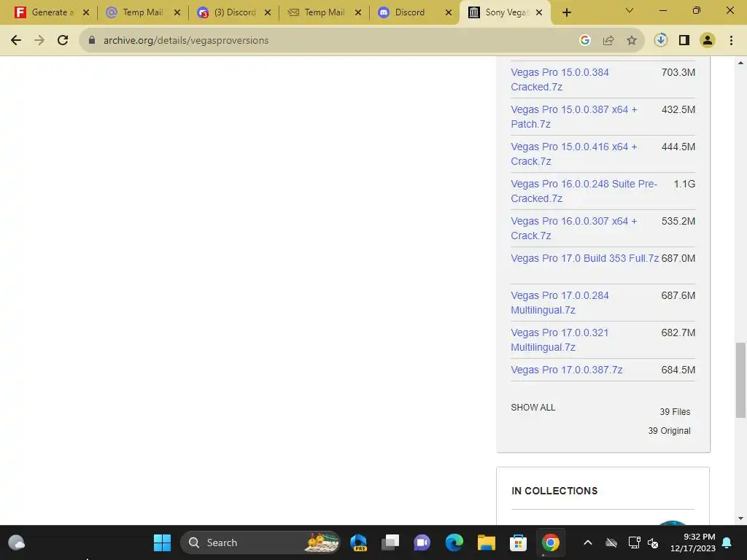Click the scrollbar up arrow
The height and width of the screenshot is (560, 747).
click(x=740, y=63)
